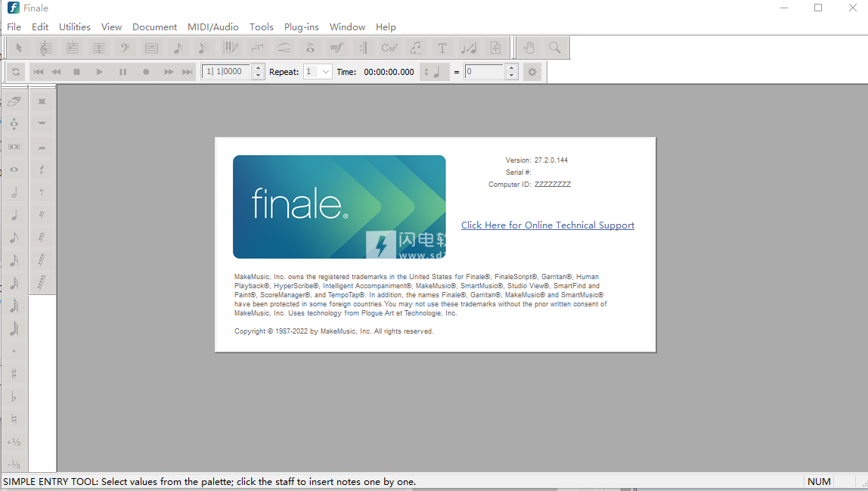The width and height of the screenshot is (868, 491).
Task: Select the half note duration
Action: coord(14,192)
